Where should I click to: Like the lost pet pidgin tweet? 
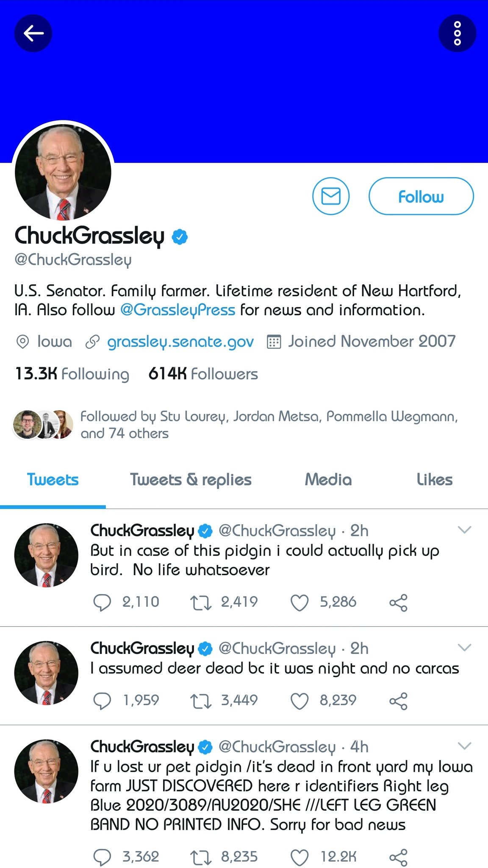(x=299, y=857)
